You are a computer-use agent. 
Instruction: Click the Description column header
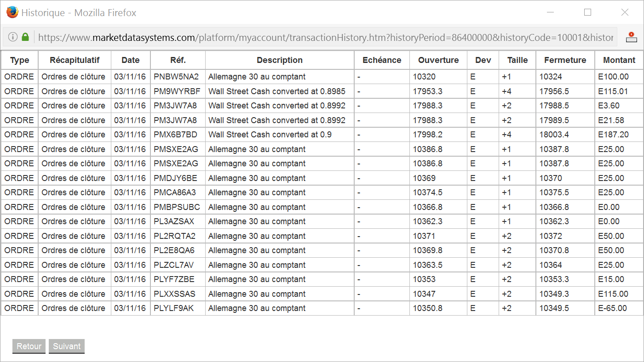pos(280,60)
